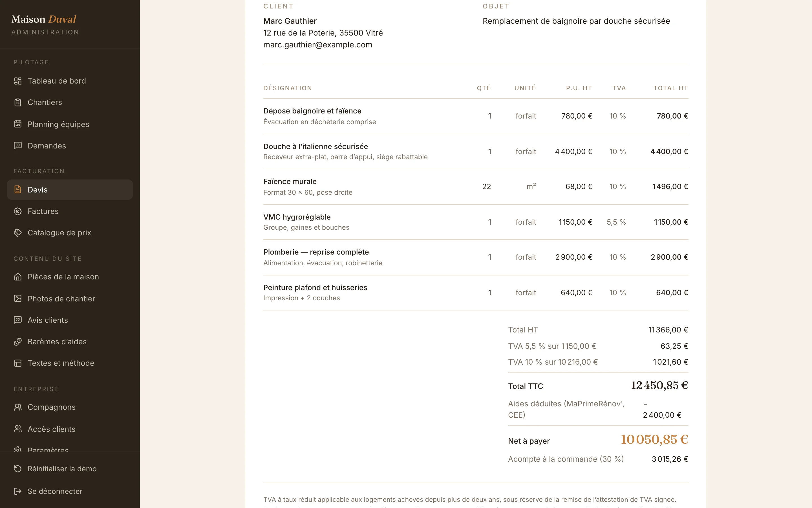Click Plomberie — reprise complète designation
Viewport: 812px width, 508px height.
pyautogui.click(x=316, y=252)
